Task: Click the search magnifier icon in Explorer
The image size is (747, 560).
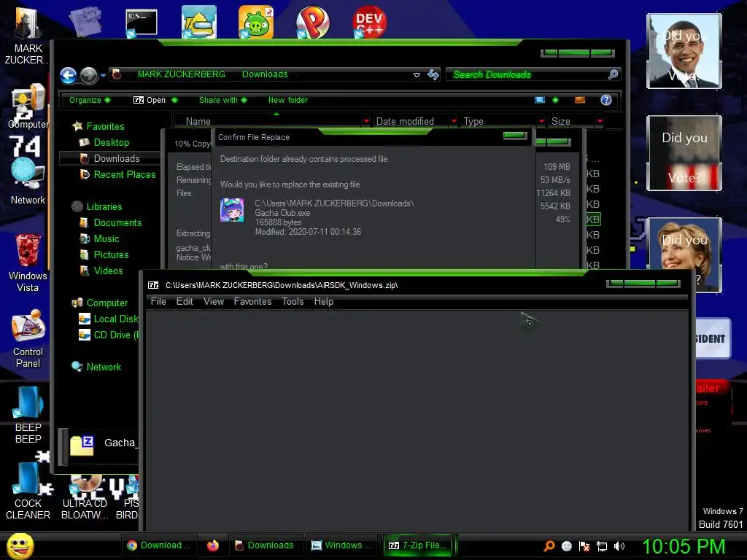Action: point(614,74)
